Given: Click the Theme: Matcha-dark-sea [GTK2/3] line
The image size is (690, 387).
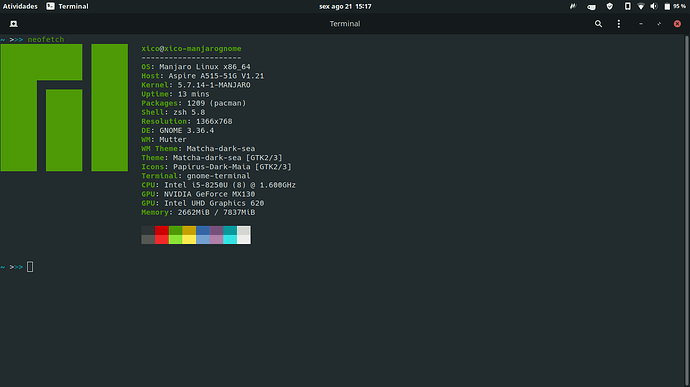Looking at the screenshot, I should click(x=212, y=158).
